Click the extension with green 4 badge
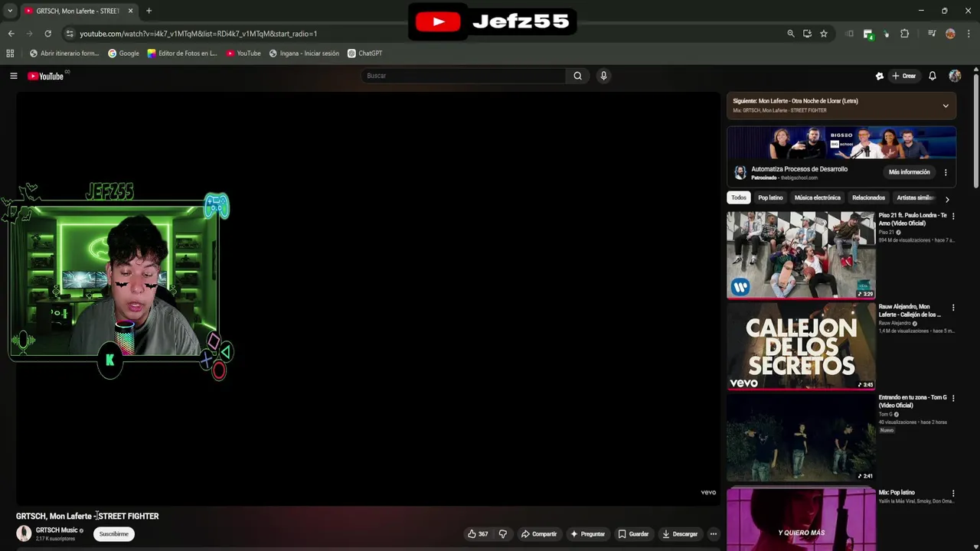 click(868, 34)
